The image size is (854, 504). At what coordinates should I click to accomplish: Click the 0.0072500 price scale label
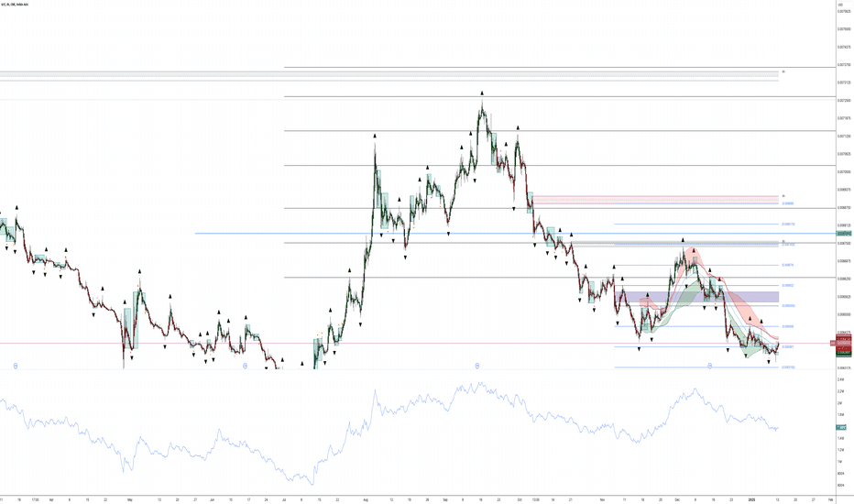point(846,100)
